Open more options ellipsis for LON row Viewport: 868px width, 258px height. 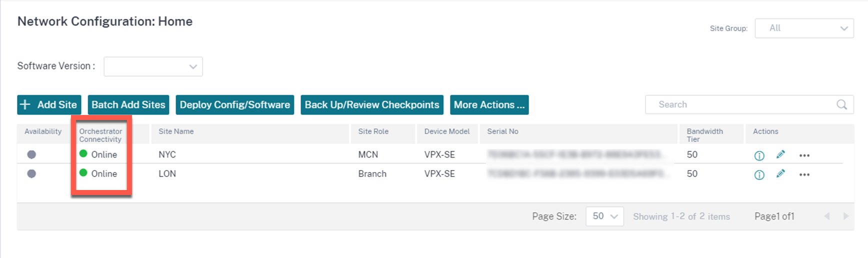pyautogui.click(x=804, y=174)
